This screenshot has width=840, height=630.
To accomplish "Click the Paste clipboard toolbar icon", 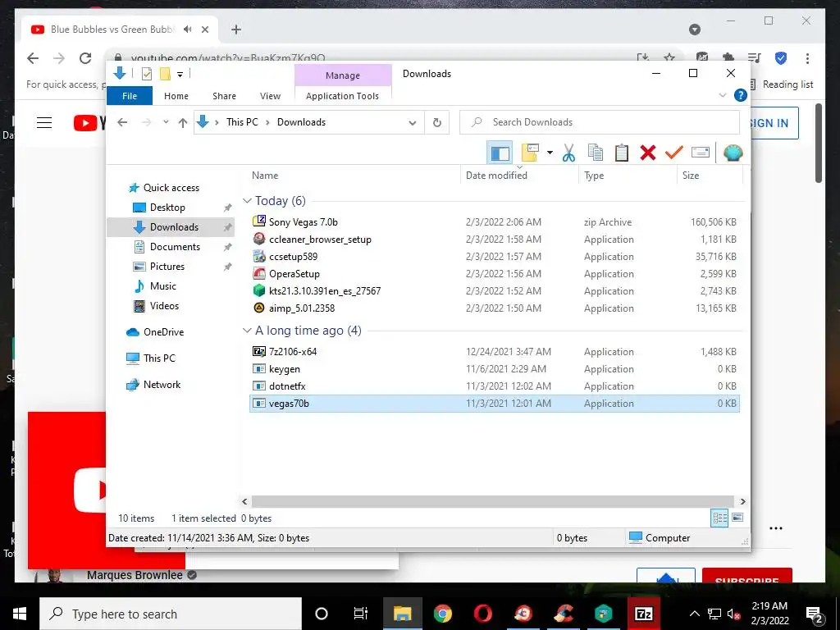I will pos(622,153).
